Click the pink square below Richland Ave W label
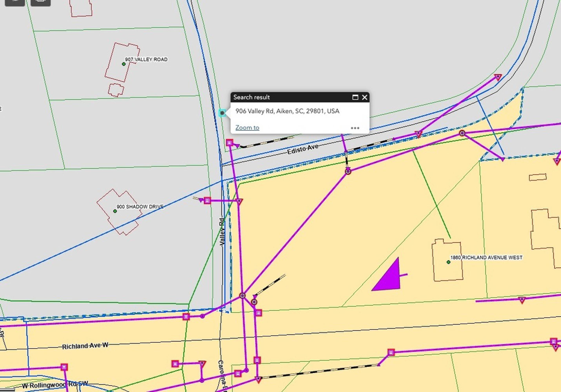 64,367
